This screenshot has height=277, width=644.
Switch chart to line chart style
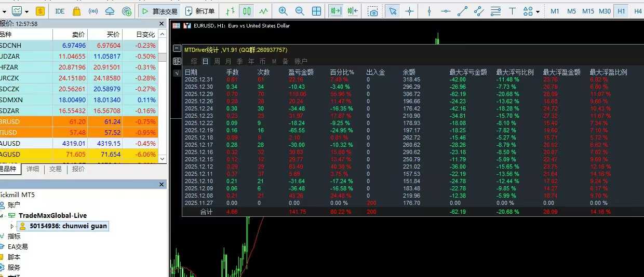pyautogui.click(x=264, y=11)
